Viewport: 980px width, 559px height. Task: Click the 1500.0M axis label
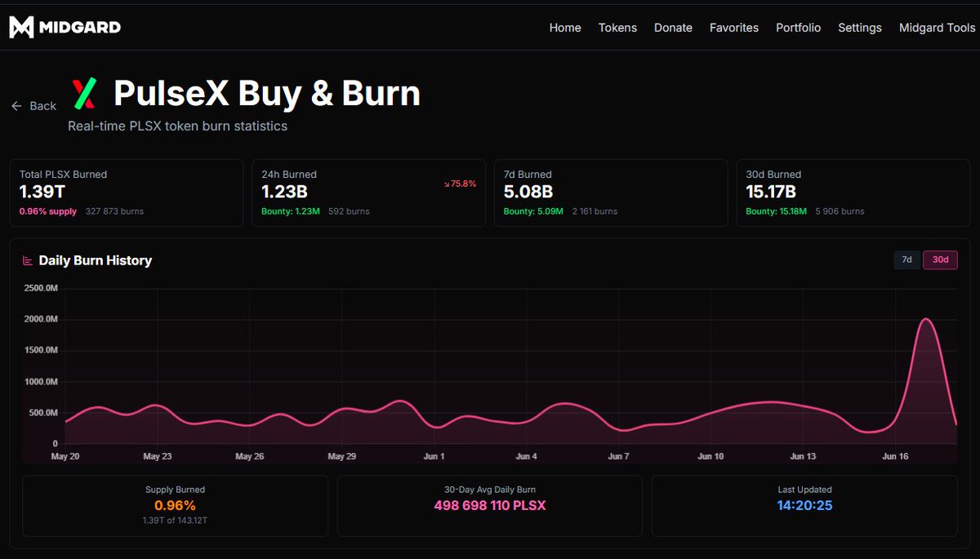click(x=41, y=350)
